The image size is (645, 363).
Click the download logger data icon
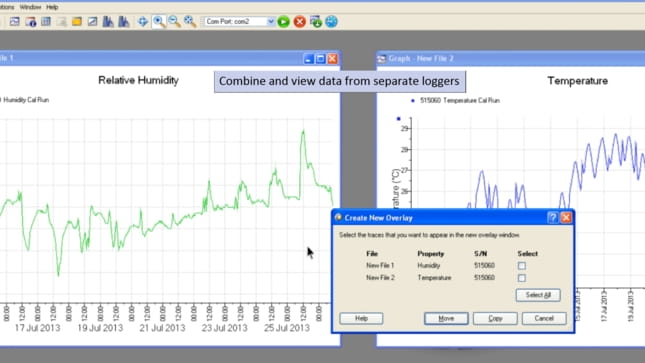coord(316,21)
